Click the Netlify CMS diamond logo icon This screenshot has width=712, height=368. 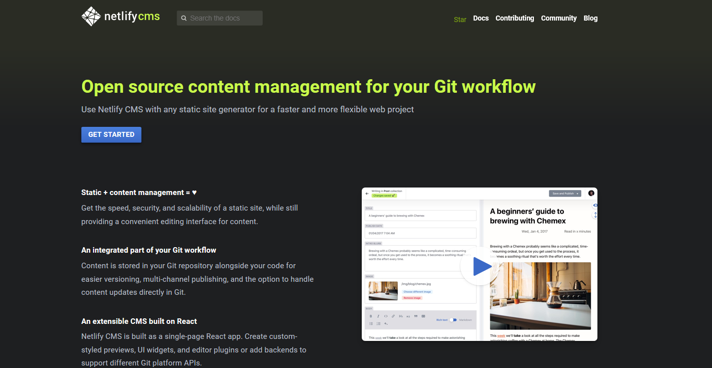pos(91,16)
